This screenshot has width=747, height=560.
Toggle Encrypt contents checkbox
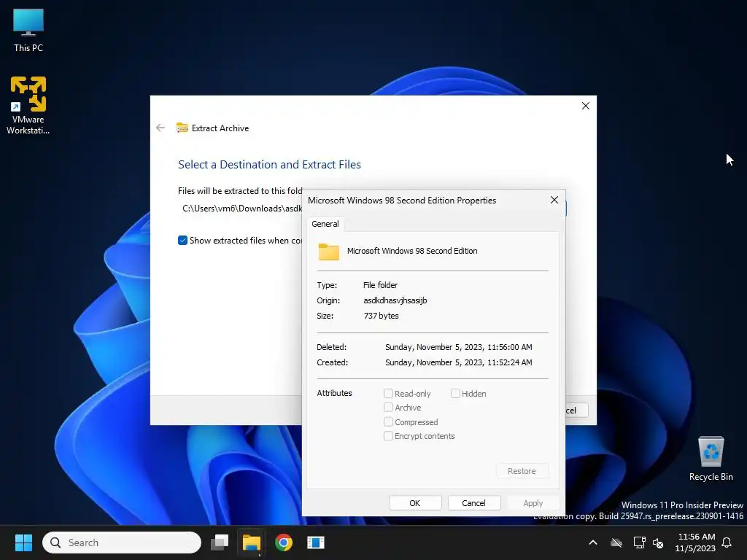coord(388,436)
